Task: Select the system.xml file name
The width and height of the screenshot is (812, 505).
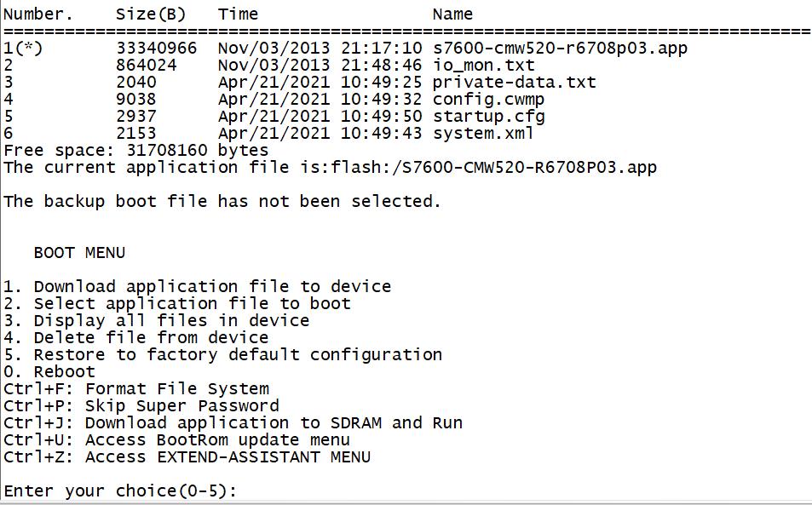Action: (483, 134)
